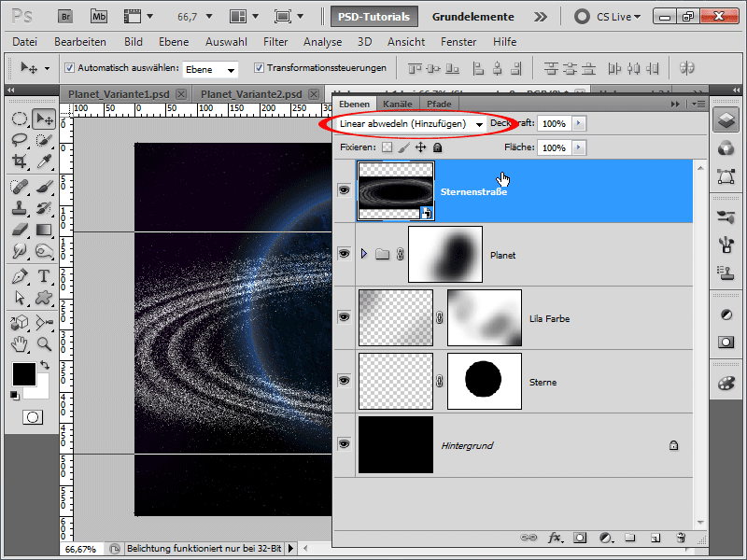Create a new layer icon

[x=655, y=539]
